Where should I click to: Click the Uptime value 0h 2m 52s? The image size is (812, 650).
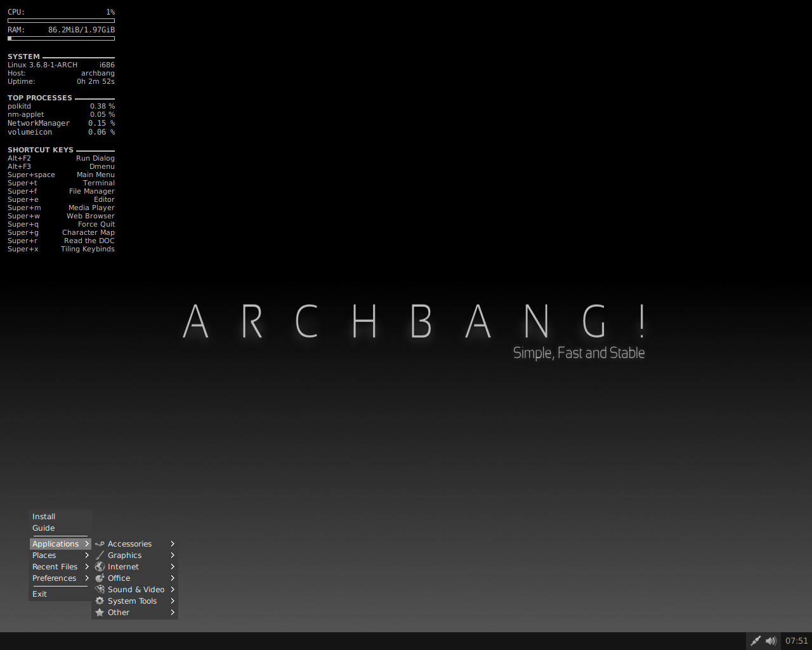coord(96,81)
